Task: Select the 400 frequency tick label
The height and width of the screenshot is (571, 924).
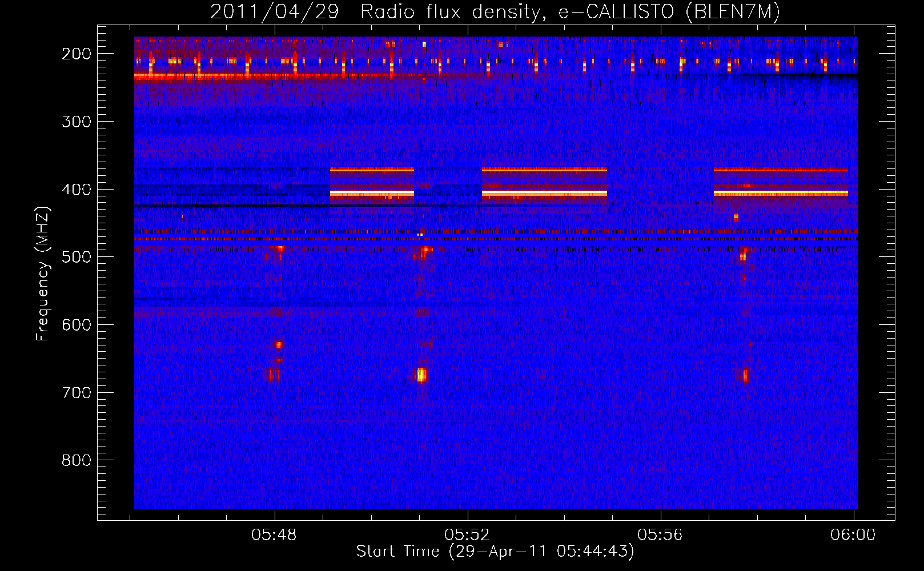Action: point(77,190)
